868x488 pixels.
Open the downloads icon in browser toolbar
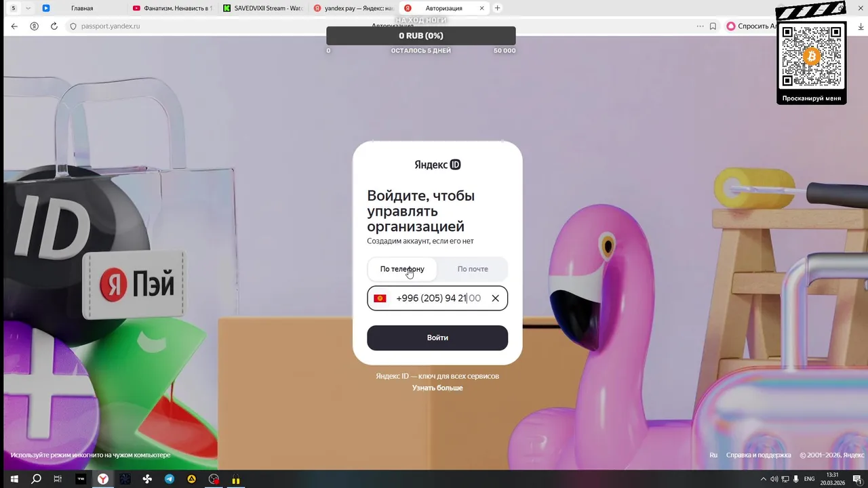pos(861,26)
